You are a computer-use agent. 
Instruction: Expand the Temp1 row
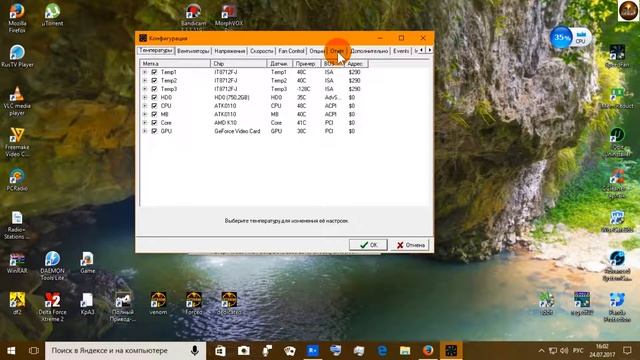144,72
